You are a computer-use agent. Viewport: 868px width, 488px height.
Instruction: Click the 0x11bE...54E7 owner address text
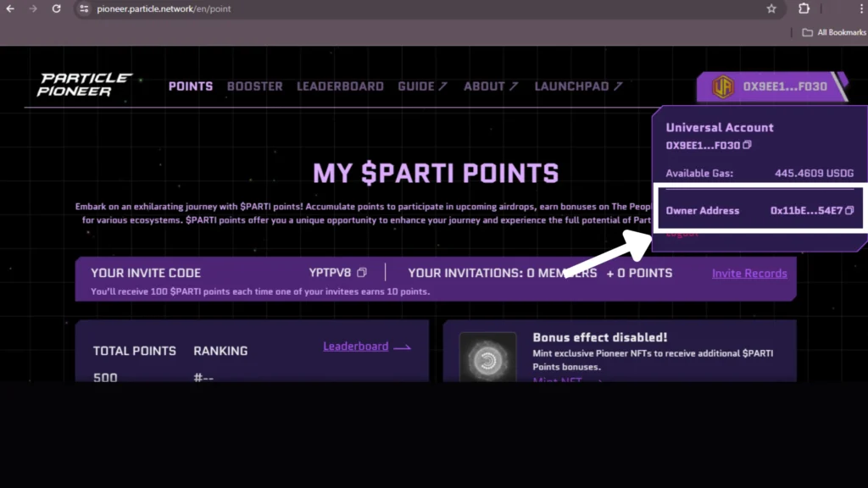tap(807, 211)
